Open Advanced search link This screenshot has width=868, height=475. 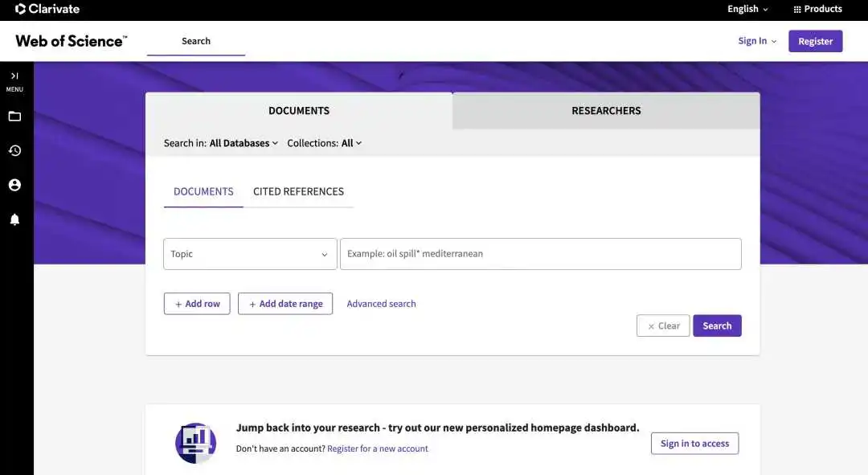(x=381, y=303)
